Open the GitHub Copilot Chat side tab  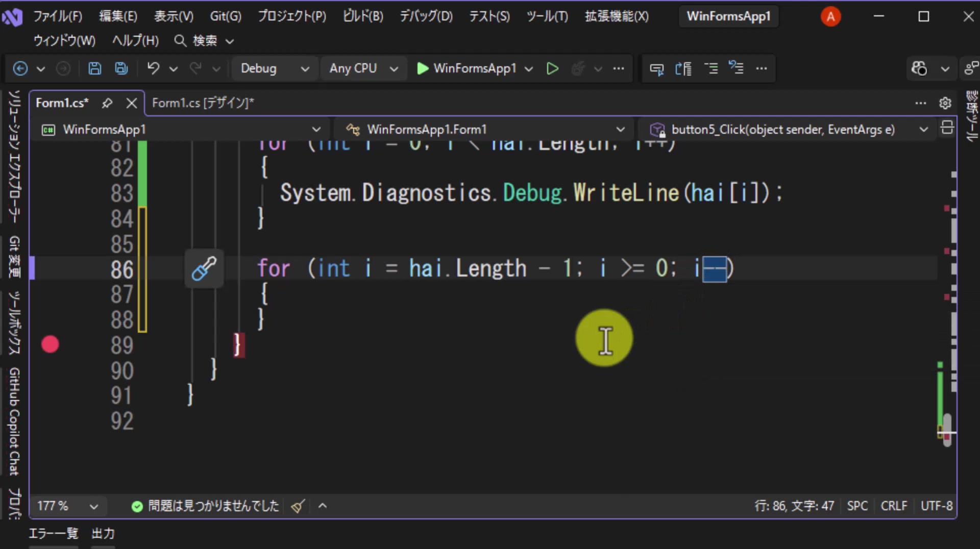click(x=14, y=421)
